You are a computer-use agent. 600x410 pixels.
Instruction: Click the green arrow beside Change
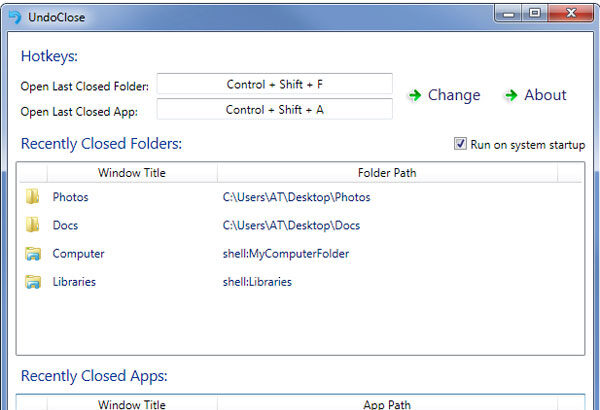point(414,96)
